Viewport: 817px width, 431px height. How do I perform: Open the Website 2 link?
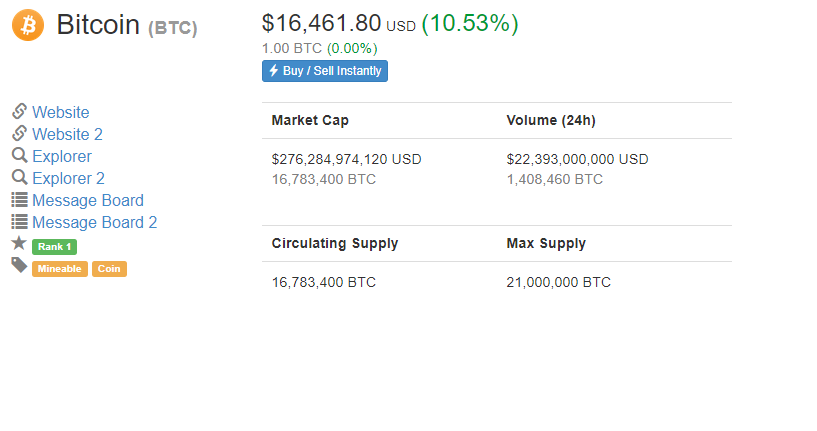[67, 134]
